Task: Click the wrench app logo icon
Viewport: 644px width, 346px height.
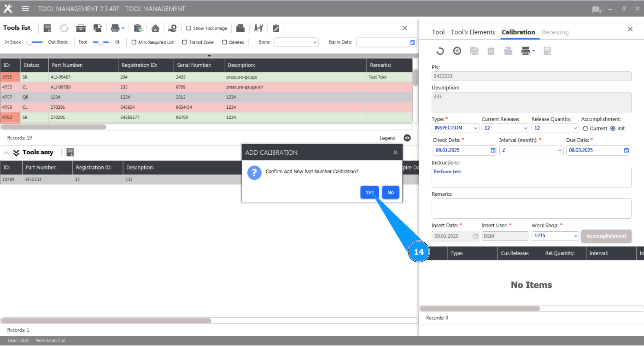Action: (x=8, y=9)
